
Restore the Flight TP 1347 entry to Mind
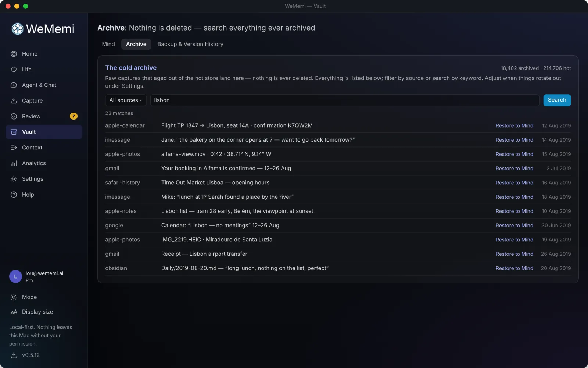[x=514, y=126]
